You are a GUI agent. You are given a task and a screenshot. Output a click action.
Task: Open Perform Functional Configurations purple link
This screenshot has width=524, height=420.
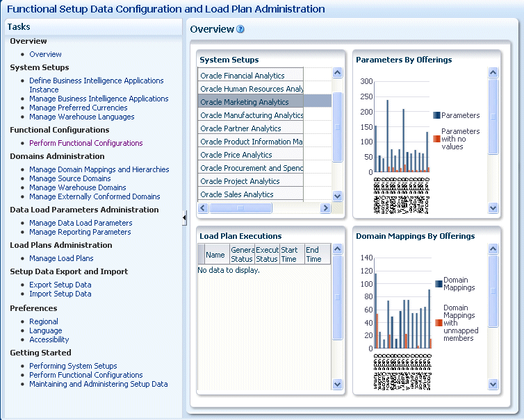[x=86, y=143]
